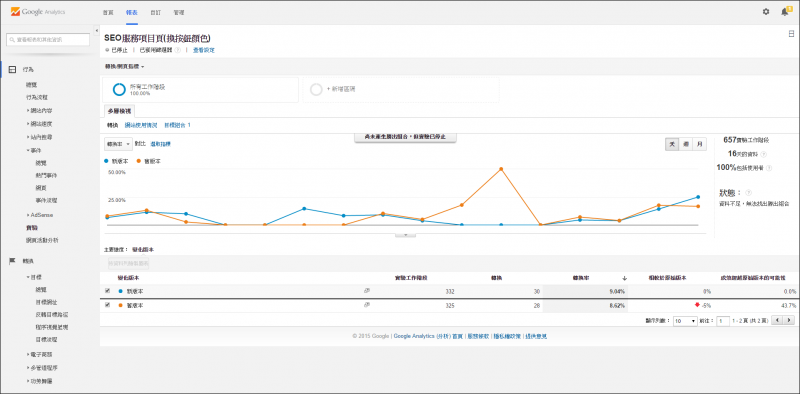
Task: Switch the chart to 月 (month) view
Action: pos(699,144)
